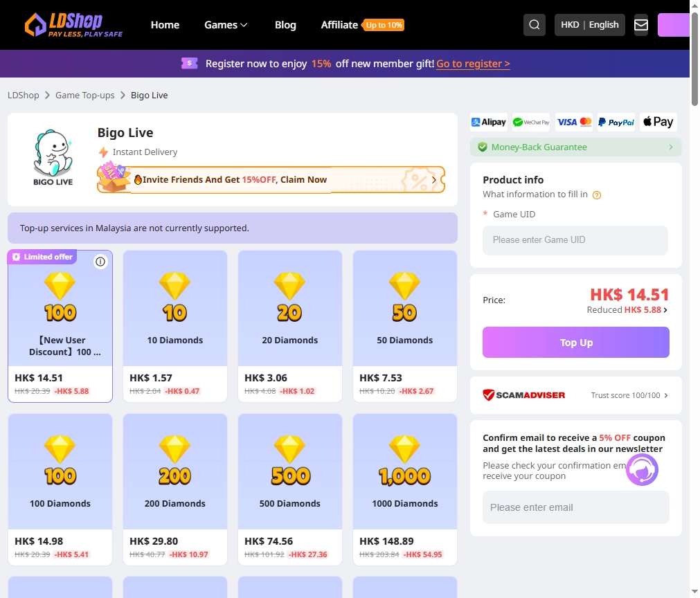Focus the Game UID input field
This screenshot has width=700, height=598.
point(575,240)
